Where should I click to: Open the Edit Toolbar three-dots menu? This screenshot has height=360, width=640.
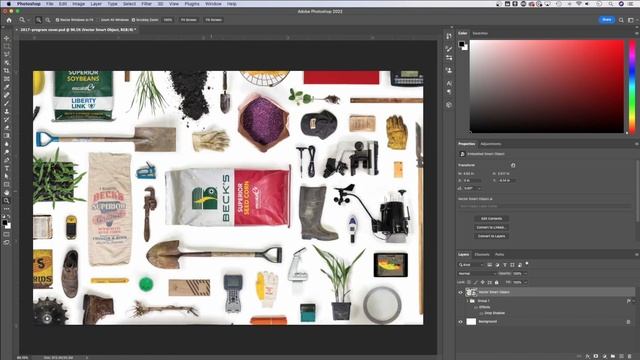(7, 209)
